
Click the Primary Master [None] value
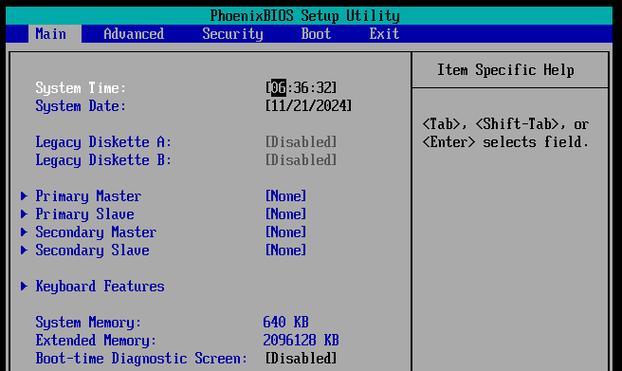pos(286,196)
